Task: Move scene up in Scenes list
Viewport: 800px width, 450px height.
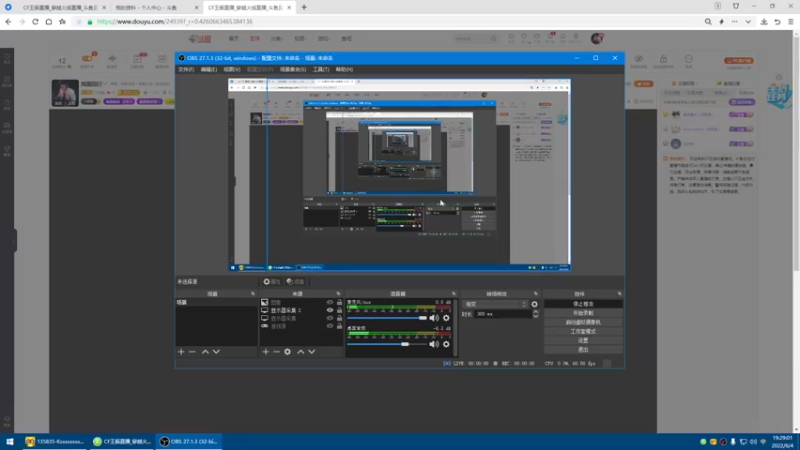Action: pos(205,352)
